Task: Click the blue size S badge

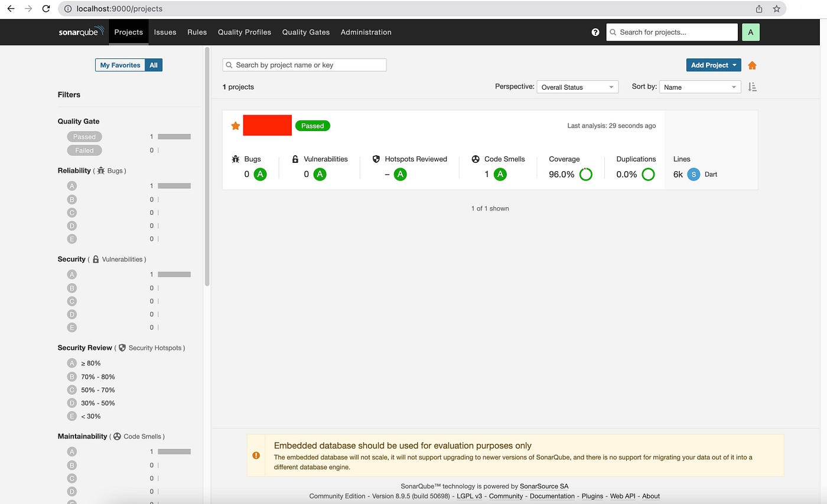Action: click(693, 174)
